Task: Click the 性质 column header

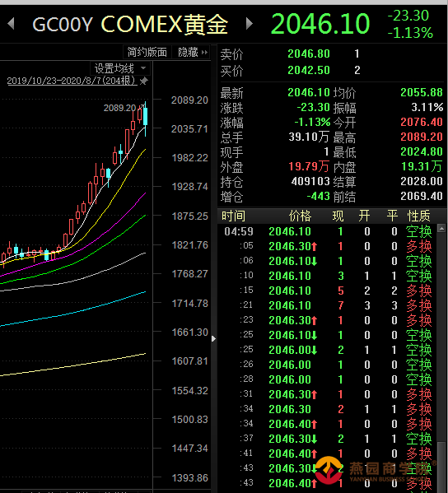Action: [418, 216]
